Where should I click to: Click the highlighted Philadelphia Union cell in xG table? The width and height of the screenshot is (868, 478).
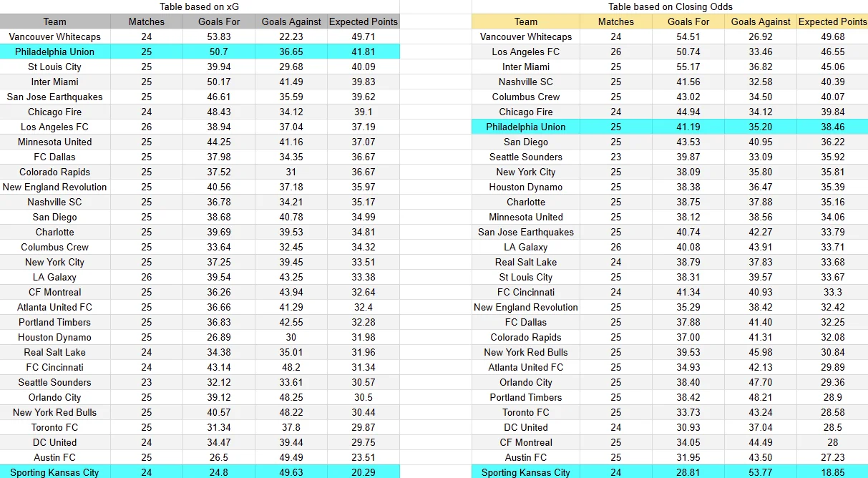55,52
